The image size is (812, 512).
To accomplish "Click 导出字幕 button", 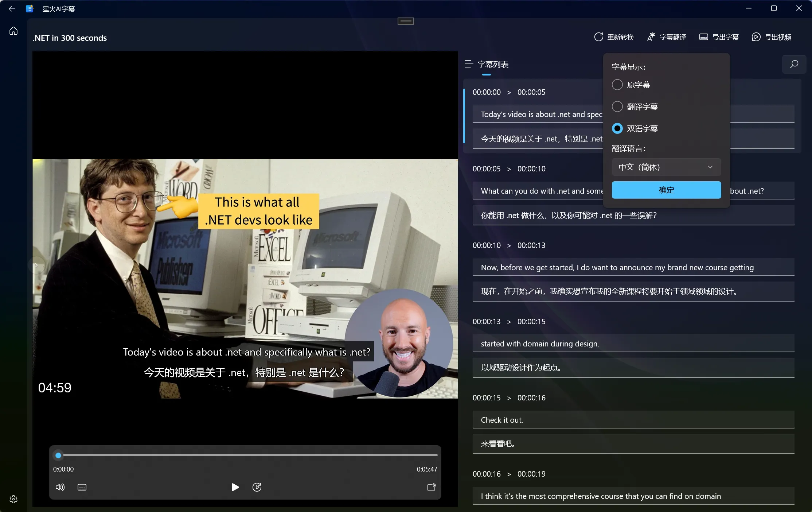I will (x=719, y=37).
